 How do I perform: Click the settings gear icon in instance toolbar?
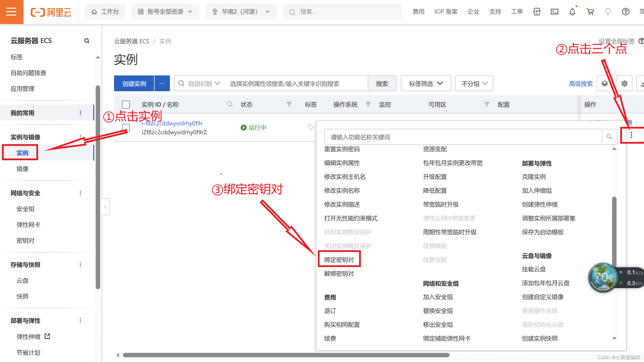coord(624,84)
